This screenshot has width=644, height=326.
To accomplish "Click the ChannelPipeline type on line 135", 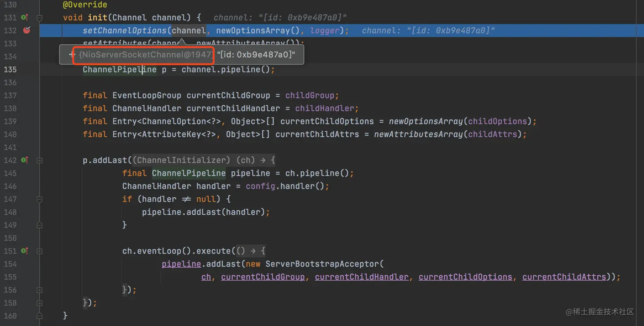I will click(120, 69).
